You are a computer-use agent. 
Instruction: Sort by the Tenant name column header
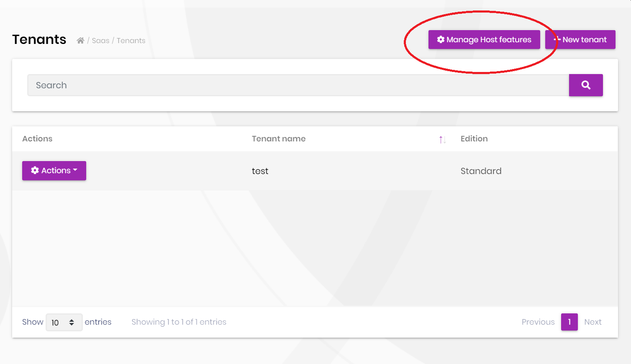point(279,139)
